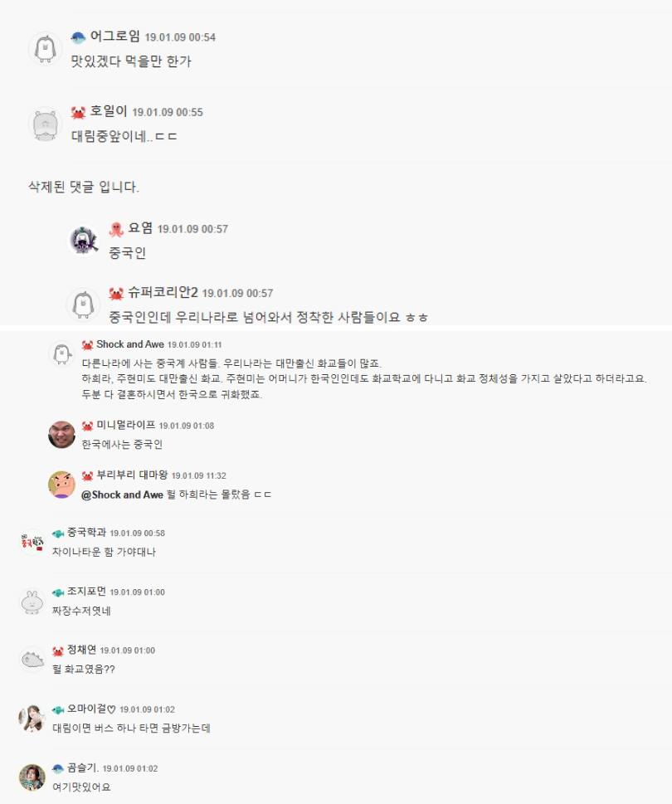This screenshot has width=672, height=804.
Task: Open the 호일이 username link
Action: pos(108,110)
